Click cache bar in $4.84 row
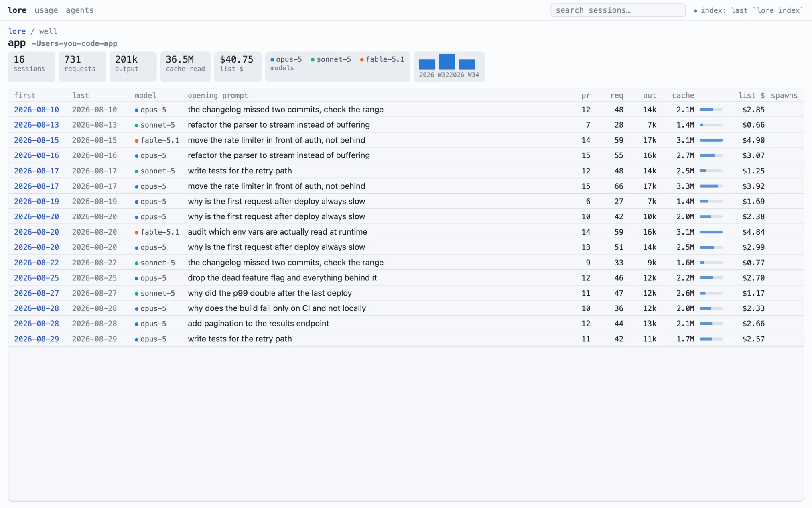This screenshot has width=812, height=508. (x=711, y=232)
